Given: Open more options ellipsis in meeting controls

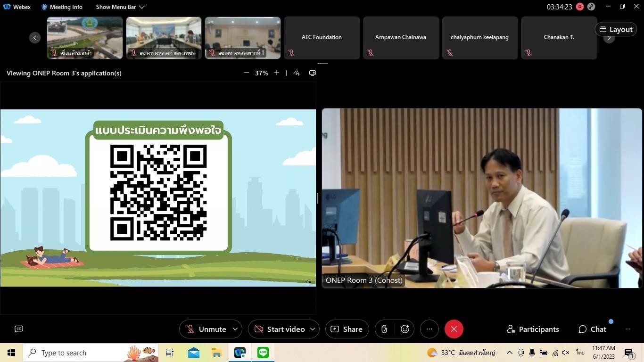Looking at the screenshot, I should coord(429,329).
